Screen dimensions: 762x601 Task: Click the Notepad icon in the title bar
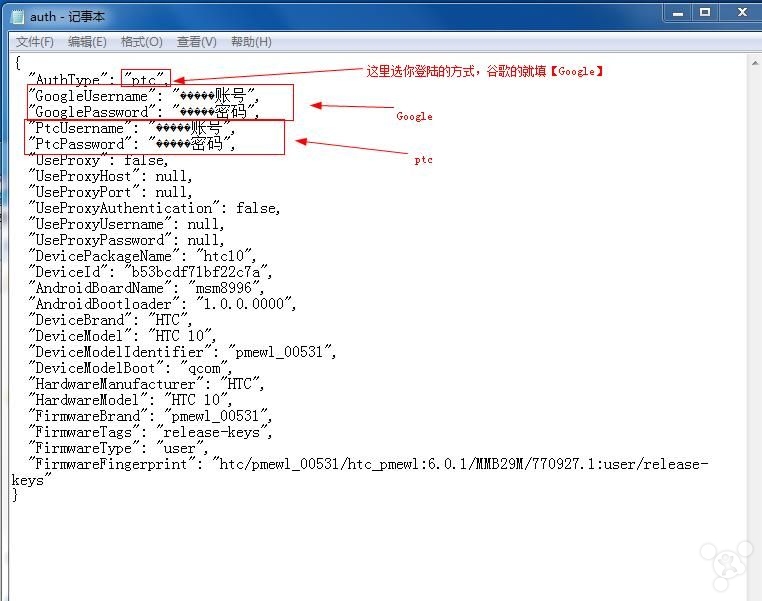pos(18,17)
